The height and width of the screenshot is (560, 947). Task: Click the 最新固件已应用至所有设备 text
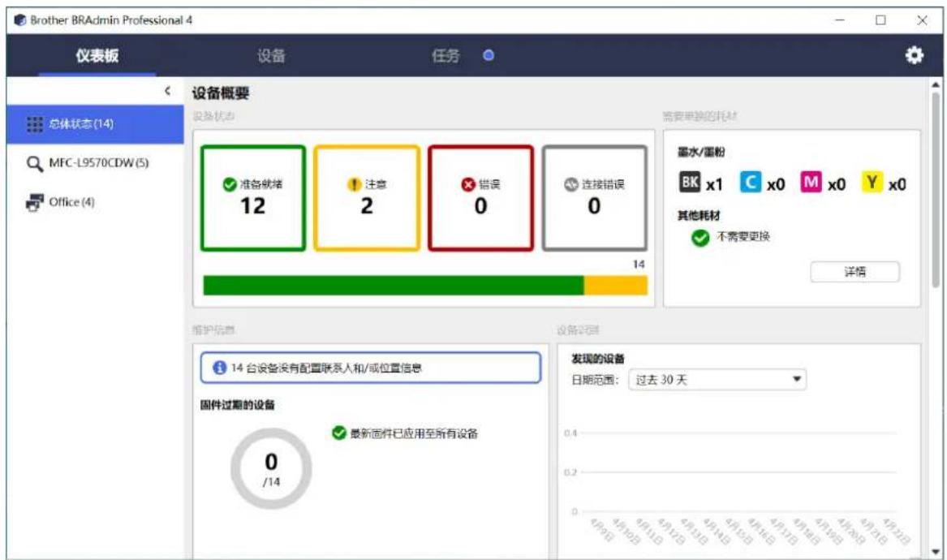point(414,433)
